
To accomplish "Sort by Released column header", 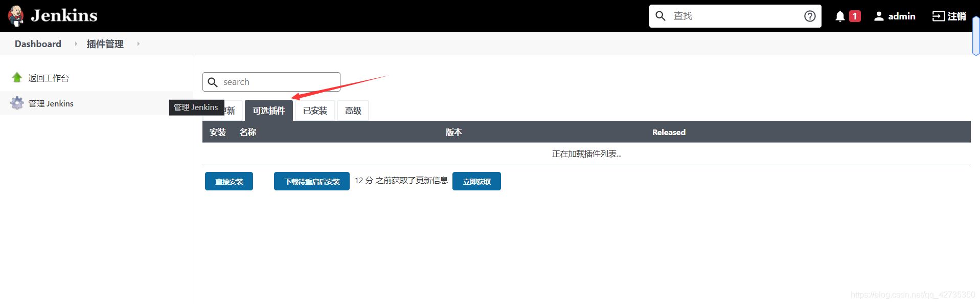I will [x=669, y=132].
